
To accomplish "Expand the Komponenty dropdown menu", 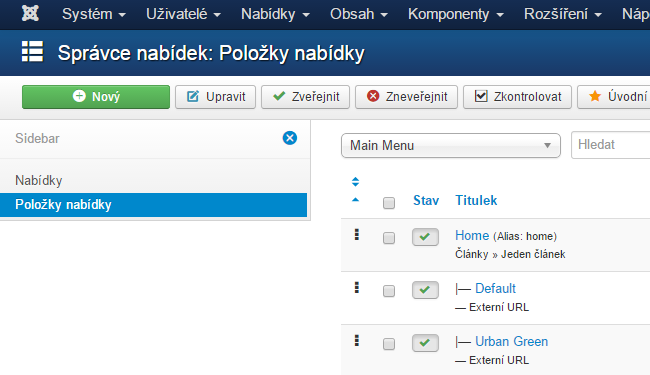I will point(456,14).
